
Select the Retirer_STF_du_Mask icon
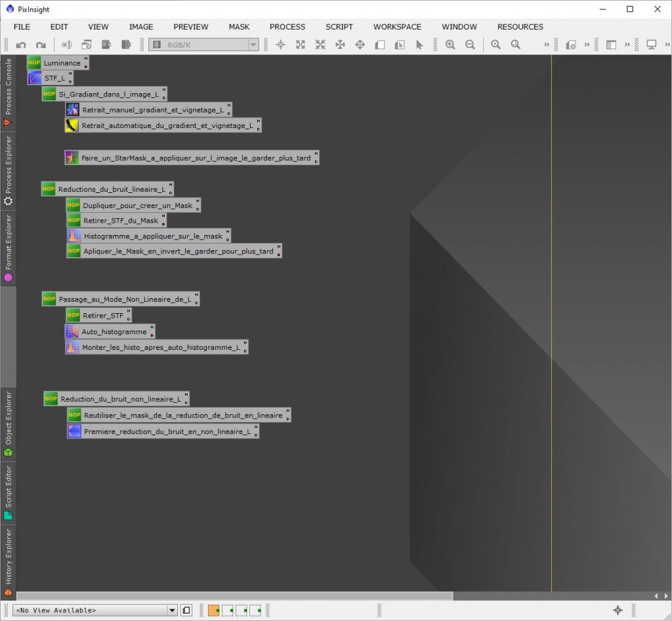tap(116, 221)
